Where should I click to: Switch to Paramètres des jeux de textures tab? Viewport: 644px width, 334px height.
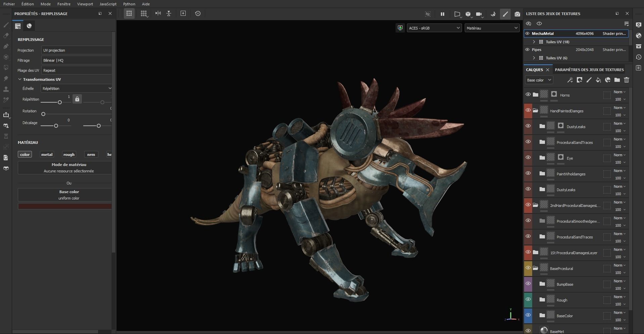point(589,70)
